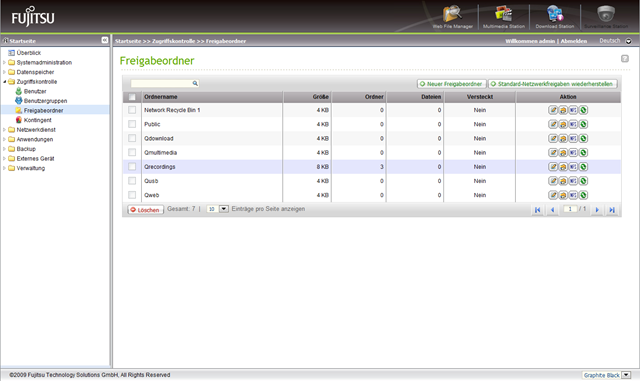
Task: Select the Qusb row checkbox
Action: (132, 181)
